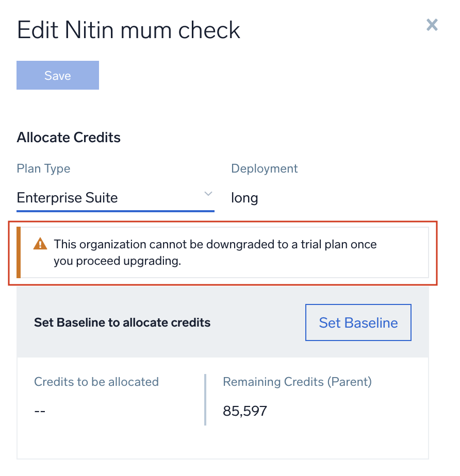This screenshot has height=476, width=460.
Task: Click the Allocate Credits heading
Action: 69,138
